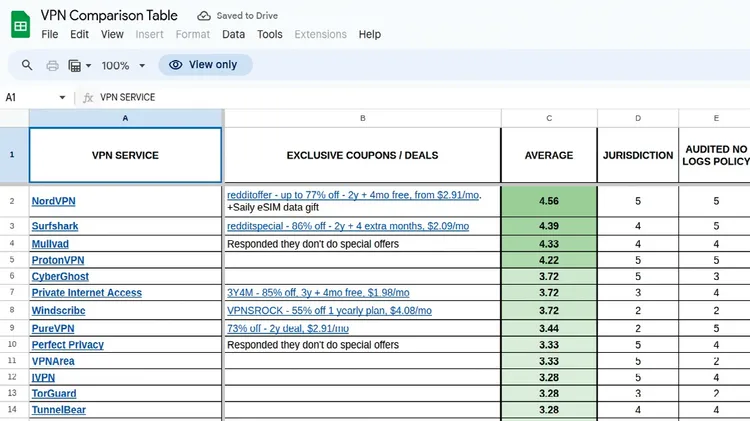Click the Print icon in toolbar

coord(52,65)
